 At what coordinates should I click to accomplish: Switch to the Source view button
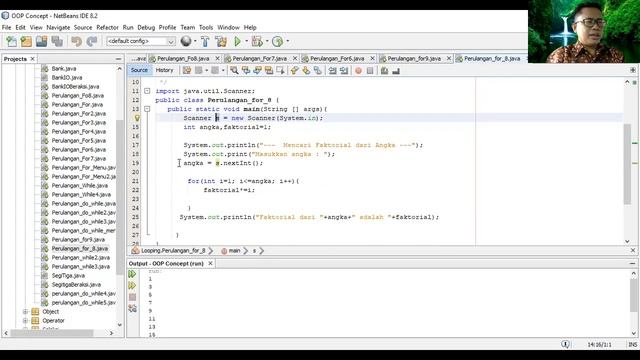click(139, 70)
